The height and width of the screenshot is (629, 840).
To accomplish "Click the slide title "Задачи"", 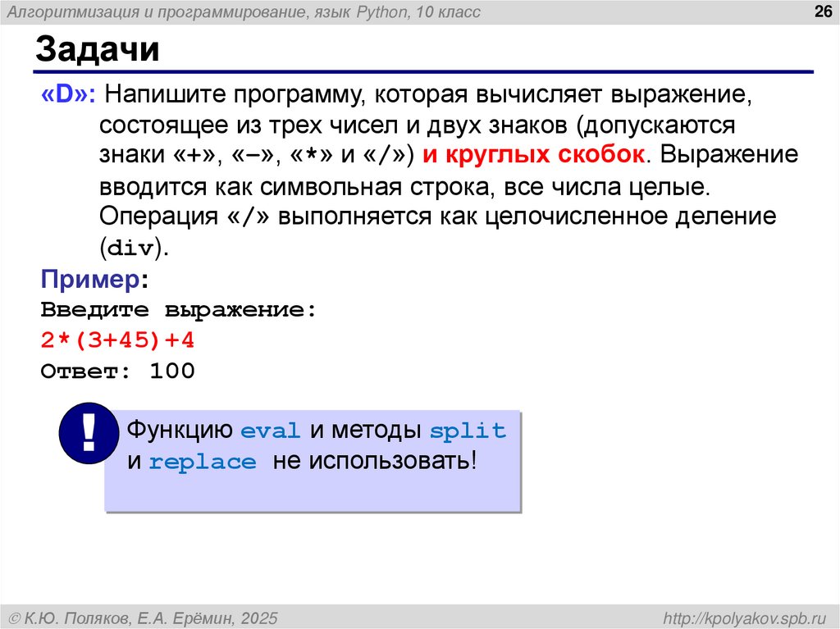I will 98,48.
